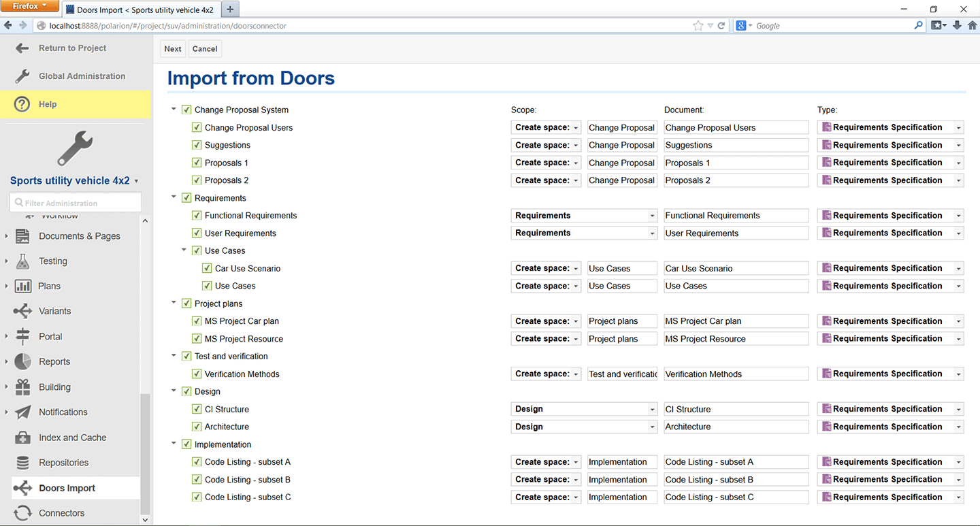Click the Help question mark icon
This screenshot has width=980, height=526.
[x=22, y=104]
